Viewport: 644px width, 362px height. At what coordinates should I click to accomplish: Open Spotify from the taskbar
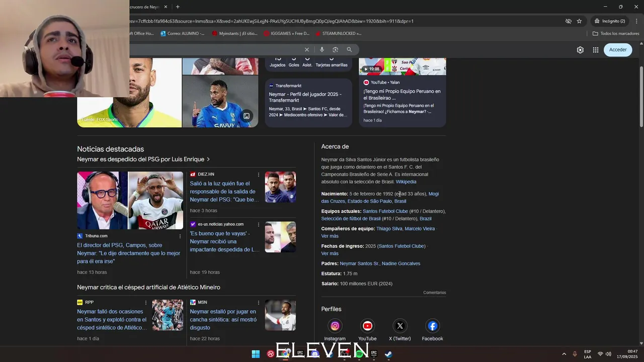(359, 354)
